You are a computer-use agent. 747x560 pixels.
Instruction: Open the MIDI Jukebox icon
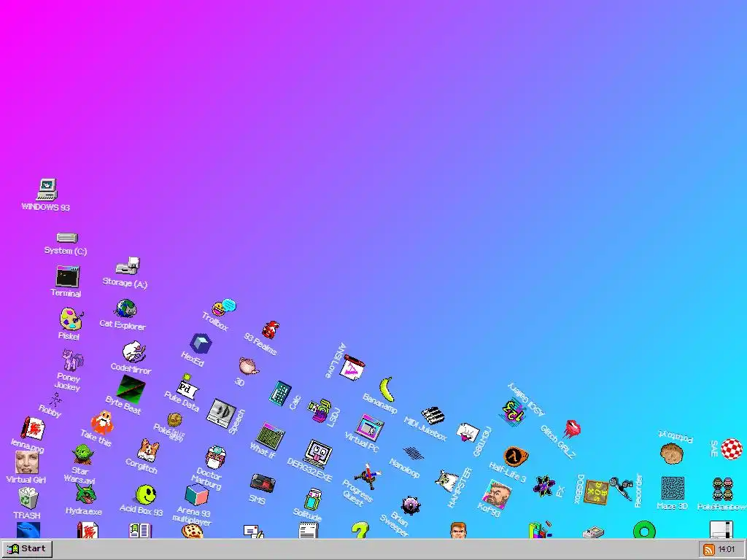point(433,416)
